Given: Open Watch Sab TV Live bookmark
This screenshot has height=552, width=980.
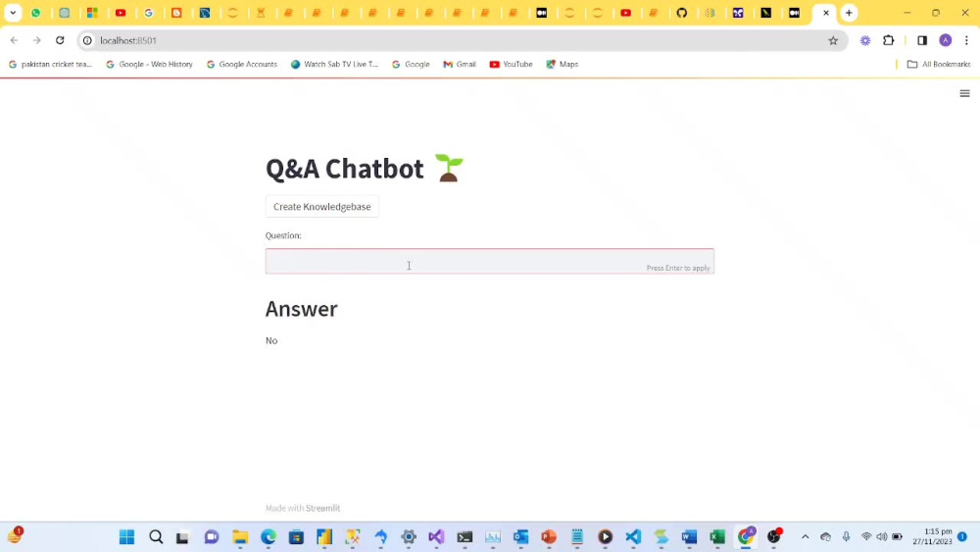Looking at the screenshot, I should (x=334, y=65).
